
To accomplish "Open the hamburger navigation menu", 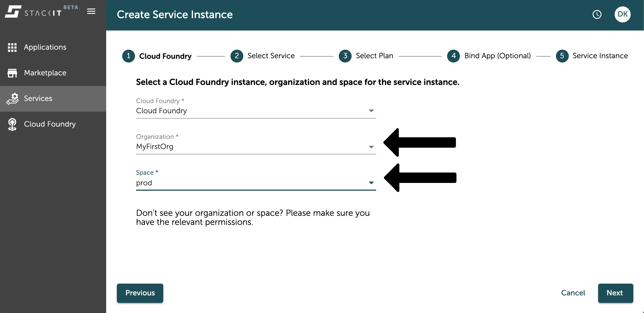I will (91, 11).
